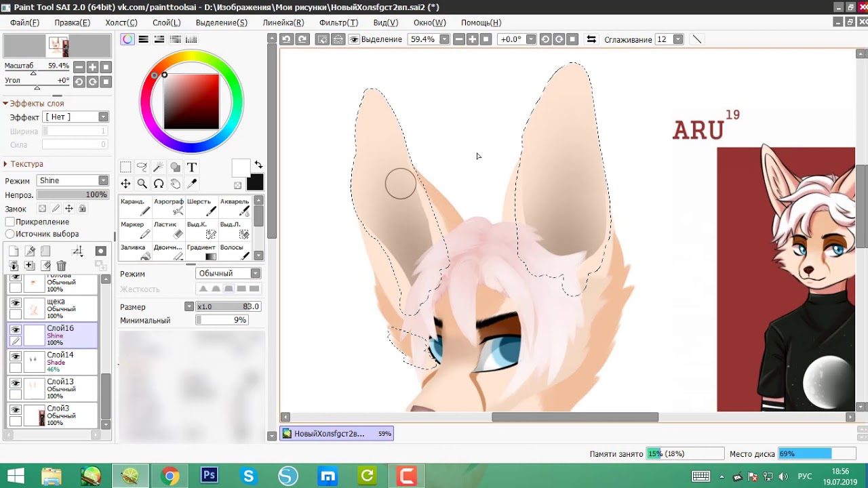The height and width of the screenshot is (488, 868).
Task: Swap foreground and background colors
Action: (258, 165)
